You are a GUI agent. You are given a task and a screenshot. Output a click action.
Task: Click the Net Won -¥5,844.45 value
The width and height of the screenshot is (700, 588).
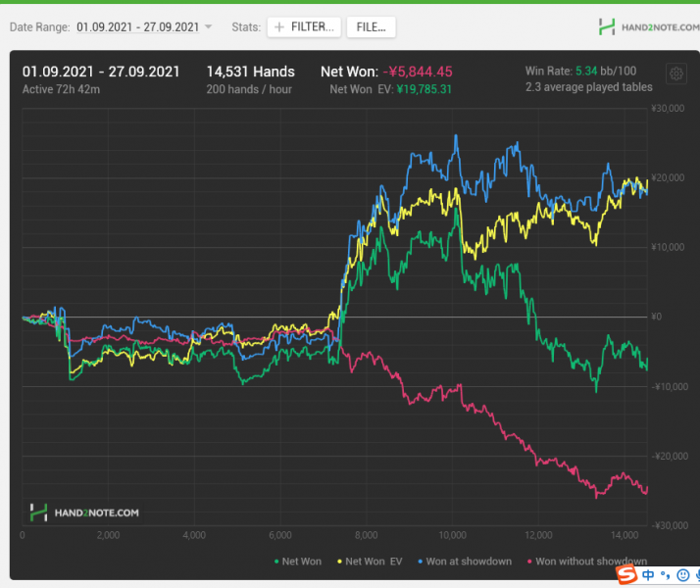pos(418,72)
